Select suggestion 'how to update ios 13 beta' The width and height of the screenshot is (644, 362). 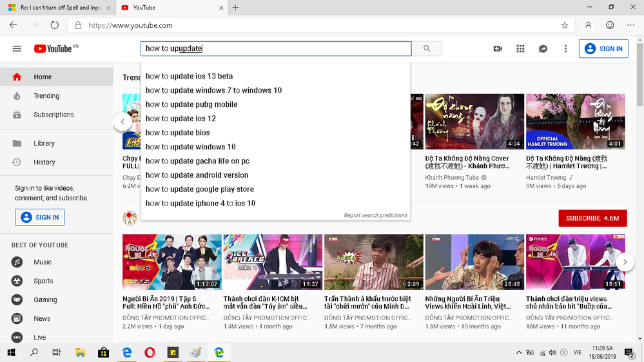click(275, 76)
